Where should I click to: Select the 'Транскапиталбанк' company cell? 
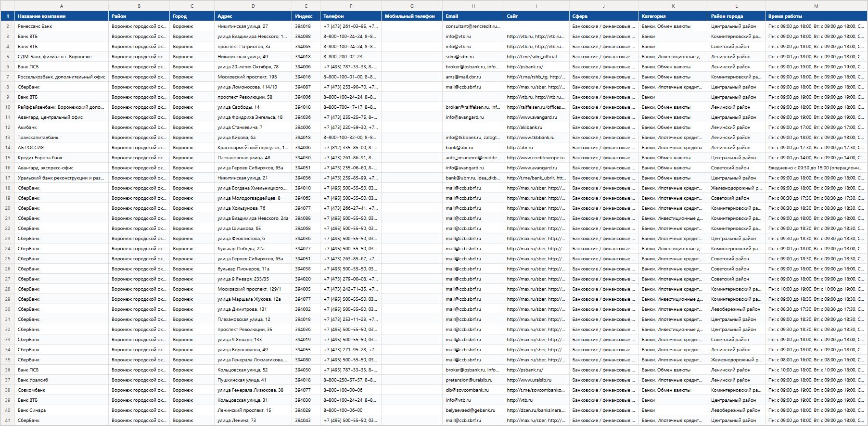[62, 138]
